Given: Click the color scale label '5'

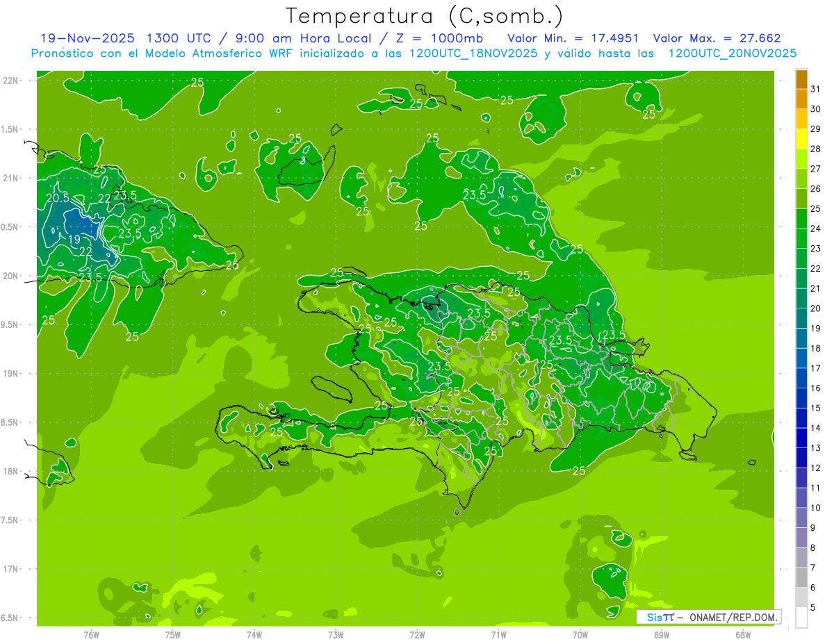Looking at the screenshot, I should pyautogui.click(x=813, y=608).
